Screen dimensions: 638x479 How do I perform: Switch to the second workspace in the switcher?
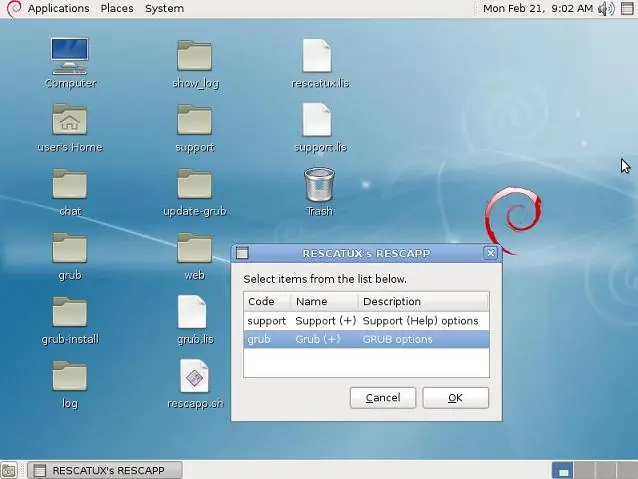tap(584, 470)
